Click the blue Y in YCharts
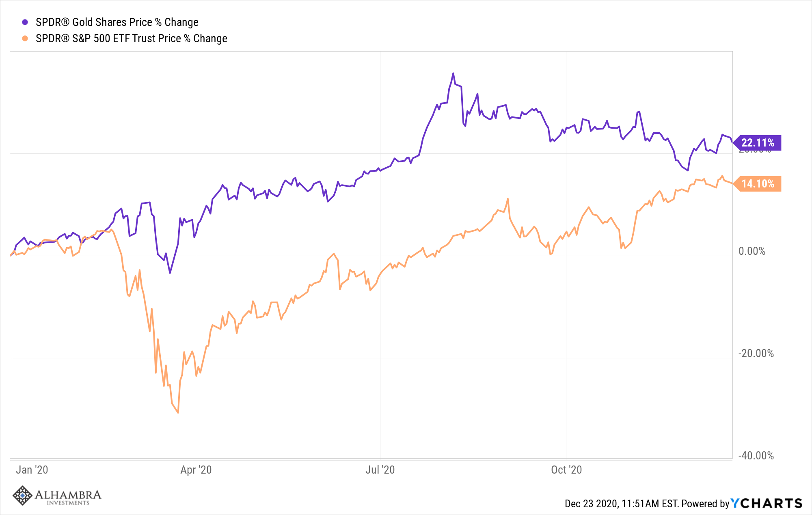 (735, 504)
